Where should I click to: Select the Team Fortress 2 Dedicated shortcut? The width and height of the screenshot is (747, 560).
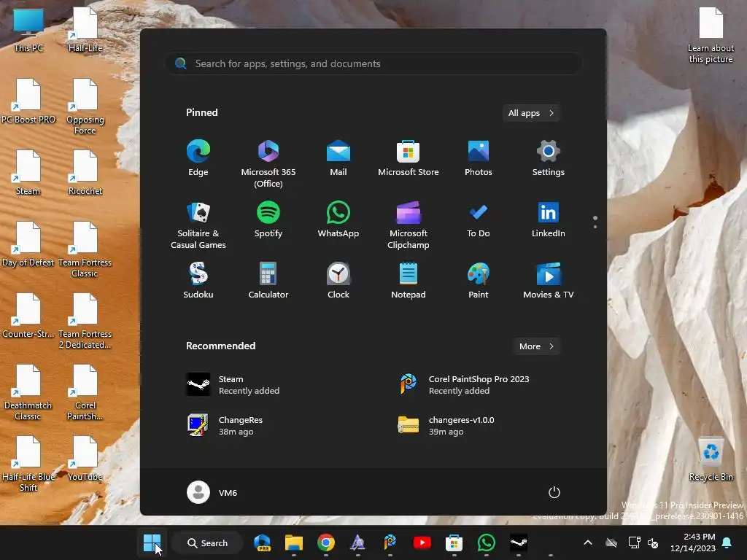pyautogui.click(x=85, y=321)
